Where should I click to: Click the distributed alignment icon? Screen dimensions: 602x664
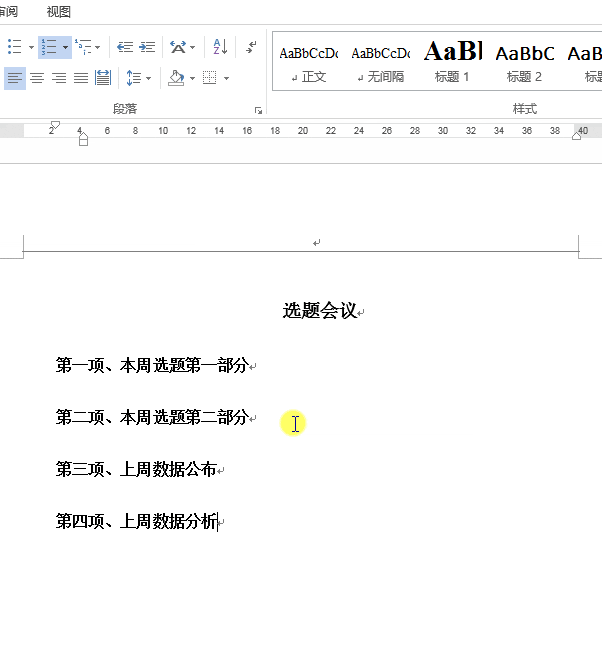pyautogui.click(x=103, y=78)
